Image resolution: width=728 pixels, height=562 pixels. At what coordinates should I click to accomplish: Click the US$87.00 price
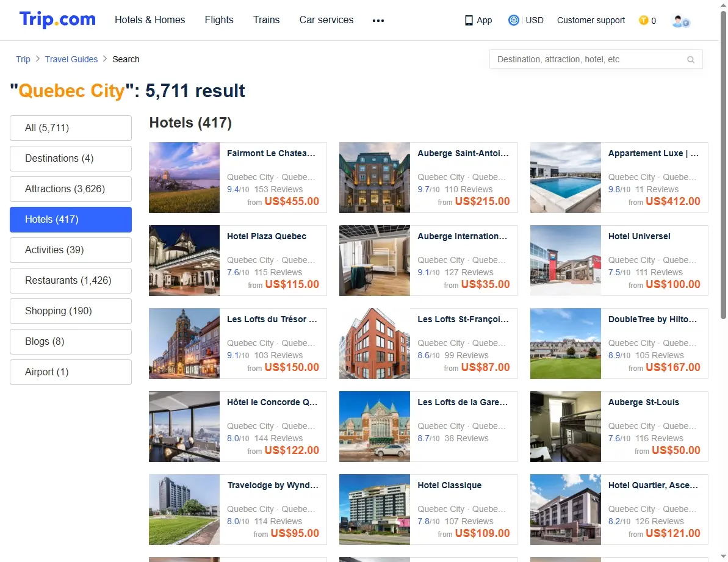pyautogui.click(x=485, y=367)
